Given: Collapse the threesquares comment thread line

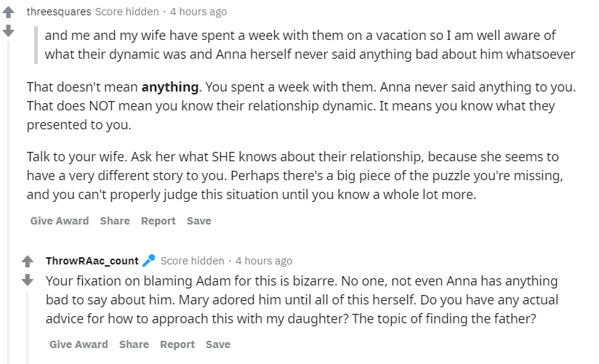Looking at the screenshot, I should click(x=9, y=203).
